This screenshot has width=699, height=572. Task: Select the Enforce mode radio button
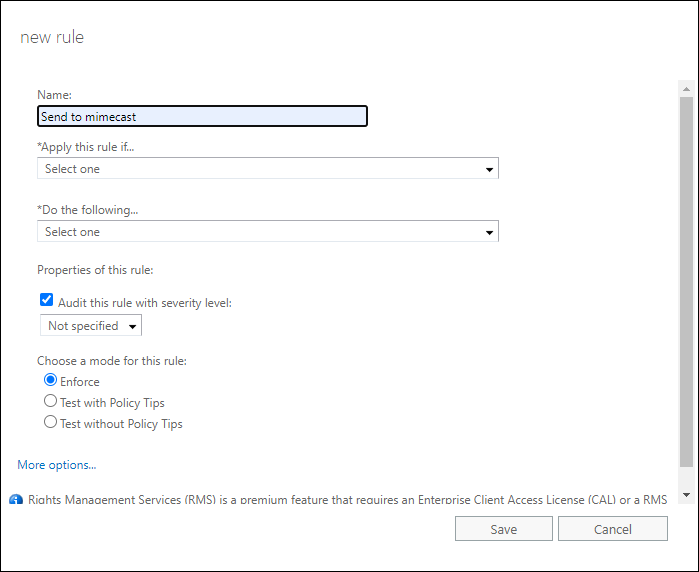coord(51,381)
